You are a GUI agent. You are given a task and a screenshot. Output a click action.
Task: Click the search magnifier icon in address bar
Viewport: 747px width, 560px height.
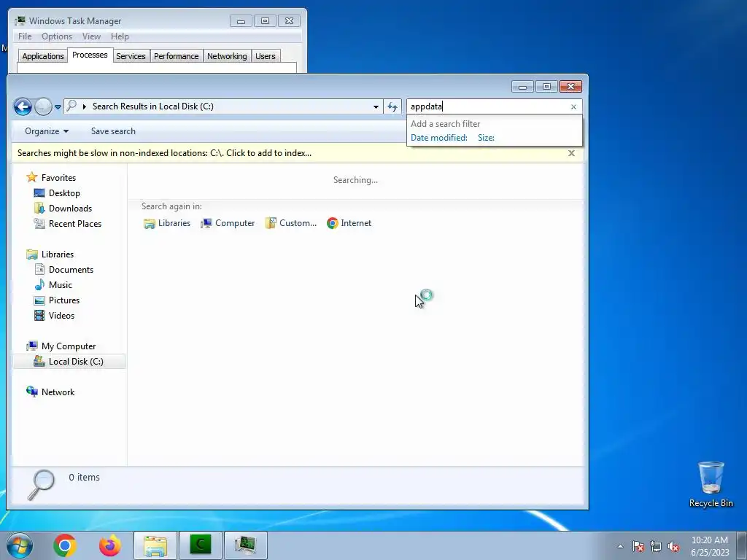click(x=71, y=106)
